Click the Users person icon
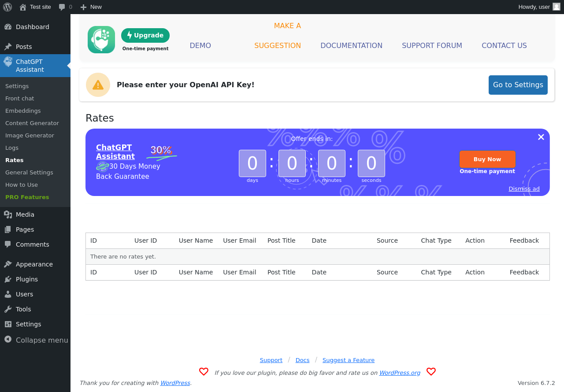 [x=8, y=294]
